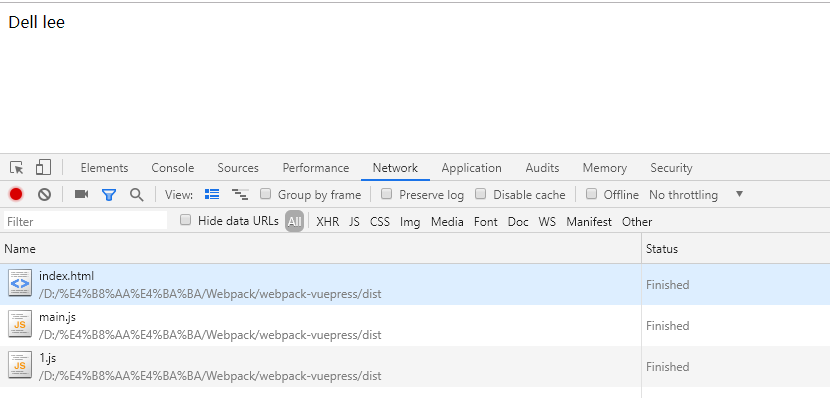The image size is (830, 398).
Task: Click Finished status for index.html
Action: (667, 285)
